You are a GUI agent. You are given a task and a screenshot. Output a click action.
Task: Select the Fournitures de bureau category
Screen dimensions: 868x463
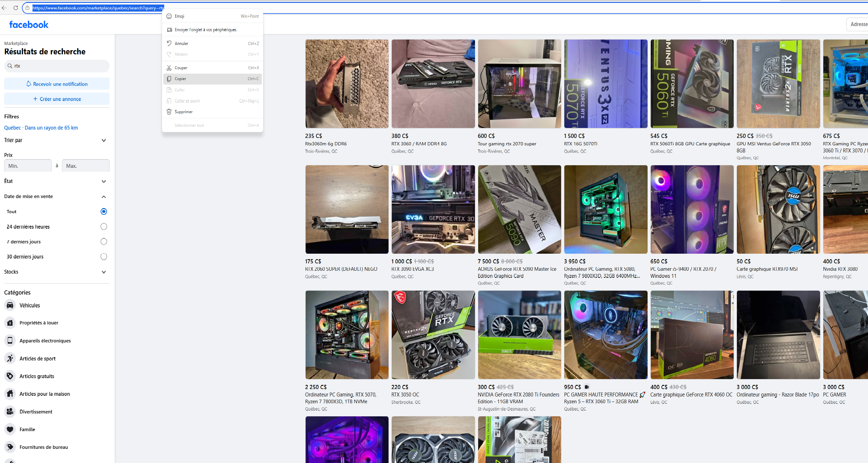point(43,447)
